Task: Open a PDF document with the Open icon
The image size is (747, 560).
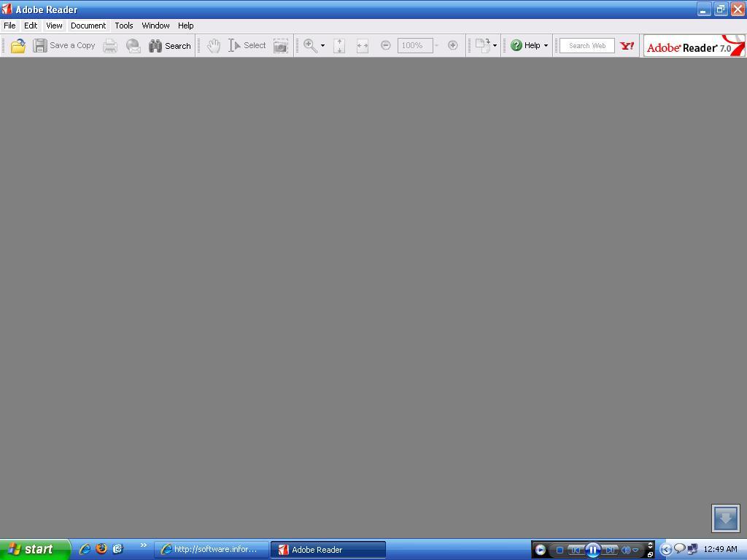Action: coord(17,45)
